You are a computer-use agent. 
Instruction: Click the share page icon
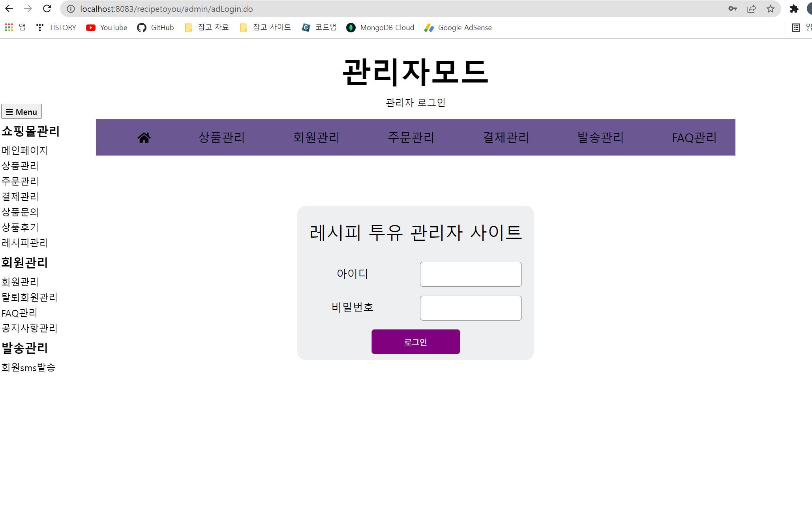click(751, 9)
